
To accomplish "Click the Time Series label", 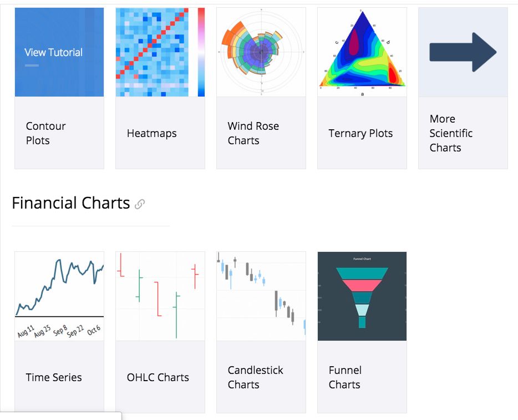I will tap(54, 377).
